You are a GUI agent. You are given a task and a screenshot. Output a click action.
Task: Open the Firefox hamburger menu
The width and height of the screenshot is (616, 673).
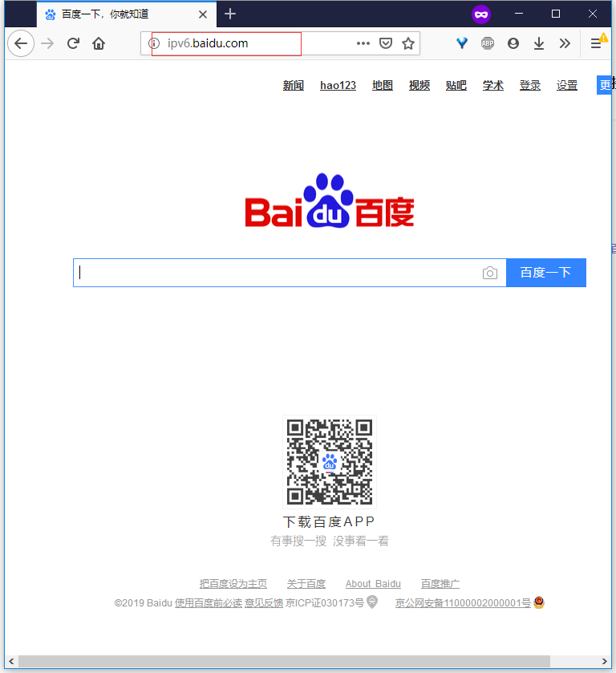click(x=596, y=43)
